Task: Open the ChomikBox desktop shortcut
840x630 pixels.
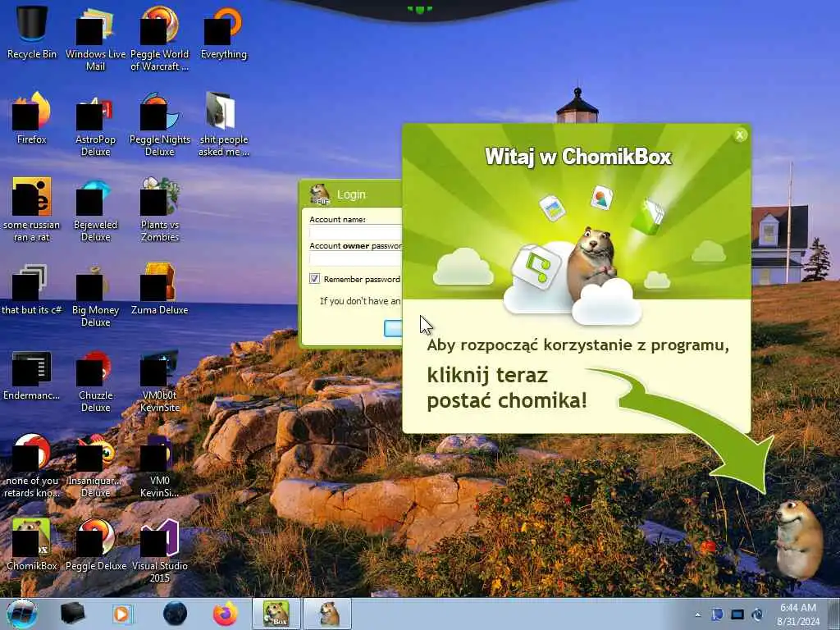Action: [32, 545]
